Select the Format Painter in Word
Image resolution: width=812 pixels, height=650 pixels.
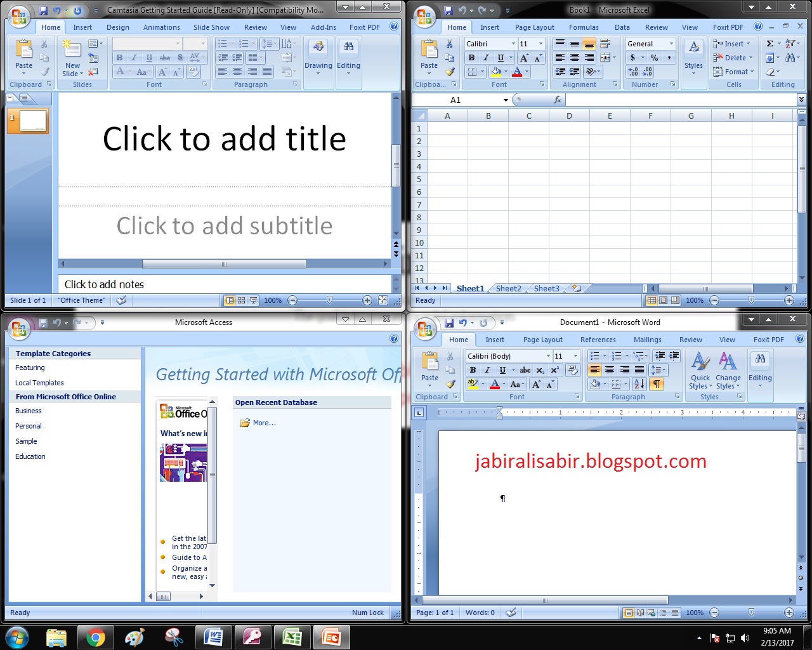tap(450, 384)
